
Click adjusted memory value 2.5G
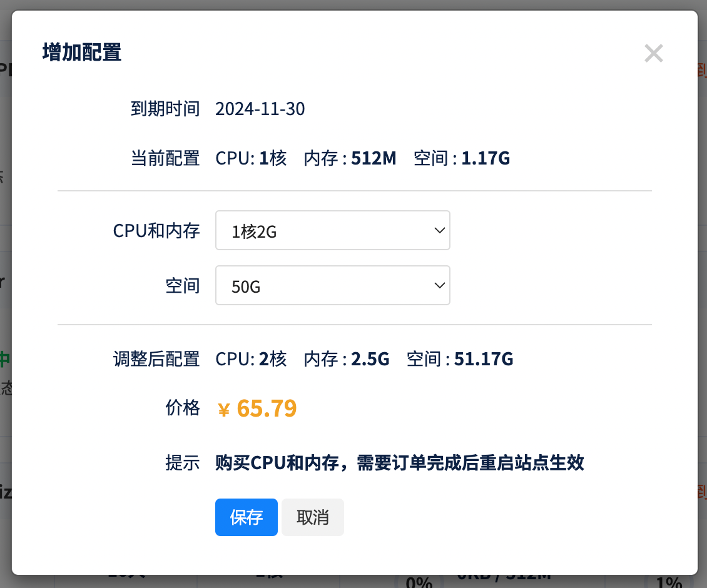(x=370, y=359)
